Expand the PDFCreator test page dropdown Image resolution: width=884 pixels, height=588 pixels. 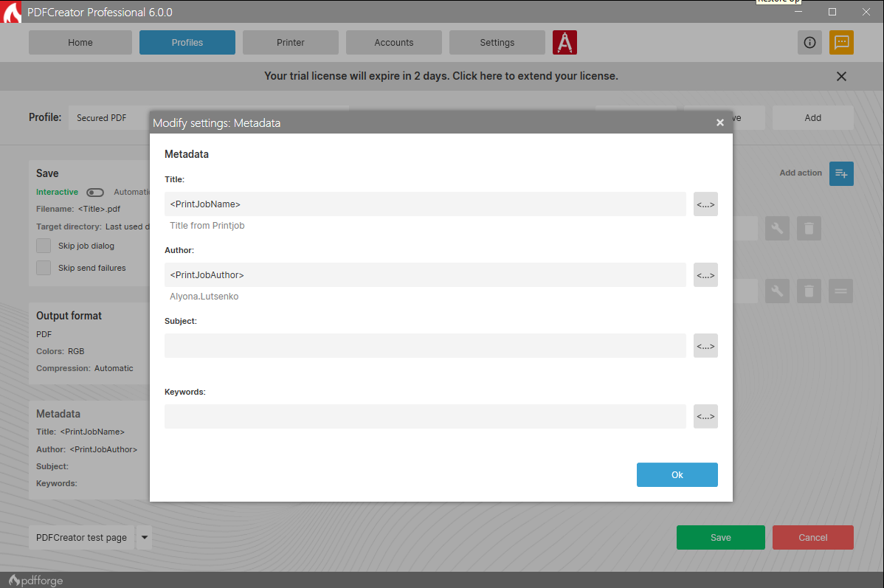[144, 538]
